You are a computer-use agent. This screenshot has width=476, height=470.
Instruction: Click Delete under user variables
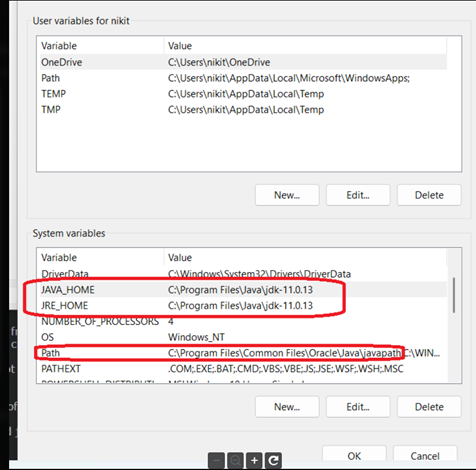429,195
